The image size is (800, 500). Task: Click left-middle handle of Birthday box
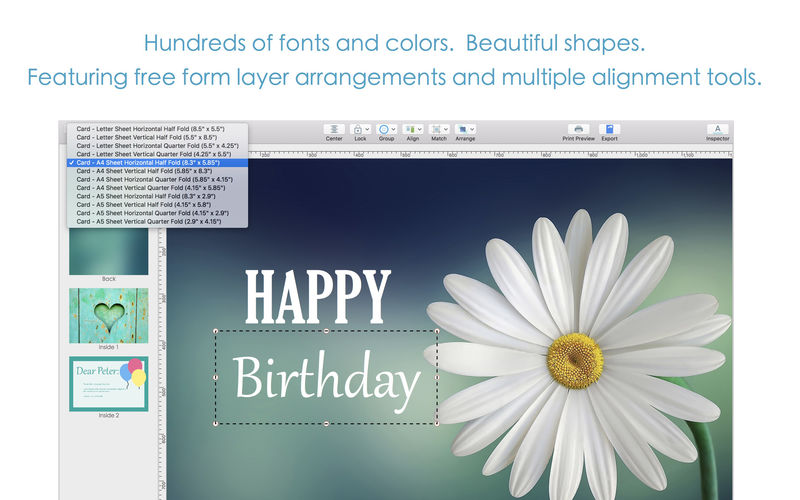[x=215, y=378]
